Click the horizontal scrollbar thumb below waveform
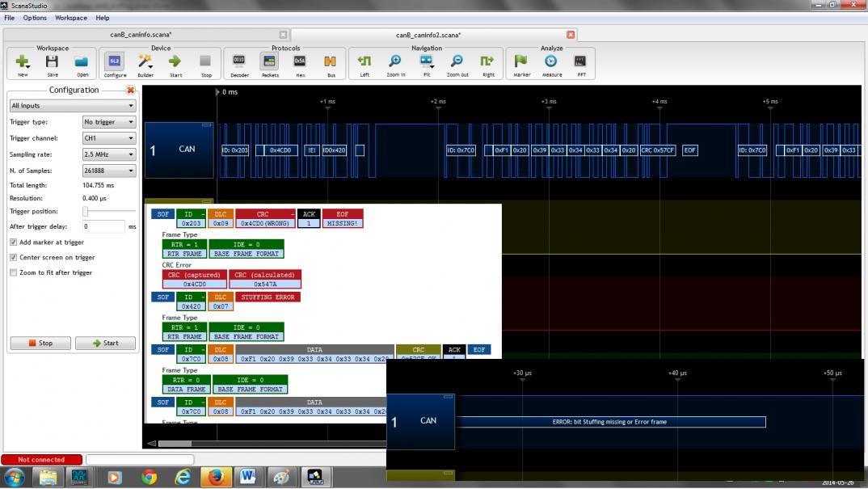 click(x=175, y=444)
